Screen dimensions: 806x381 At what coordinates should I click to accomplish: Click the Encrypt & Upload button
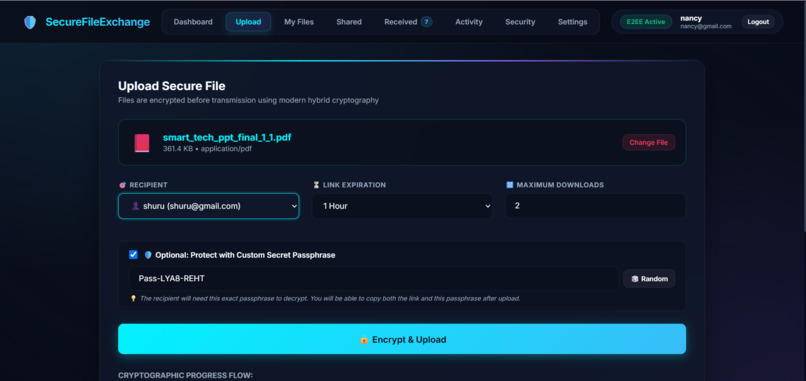(x=402, y=339)
